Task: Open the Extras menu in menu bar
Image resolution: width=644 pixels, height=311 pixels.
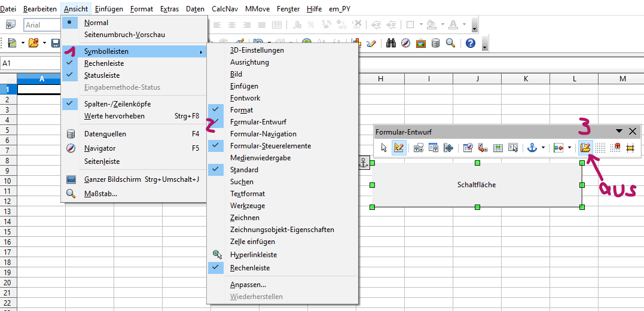Action: coord(170,9)
